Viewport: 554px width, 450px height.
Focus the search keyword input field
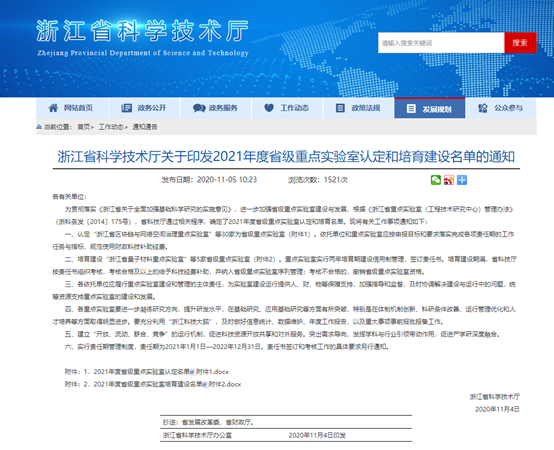pos(441,43)
